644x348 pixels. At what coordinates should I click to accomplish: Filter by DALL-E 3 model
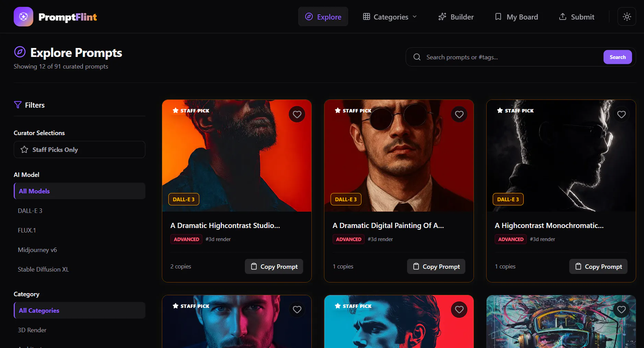[80, 211]
